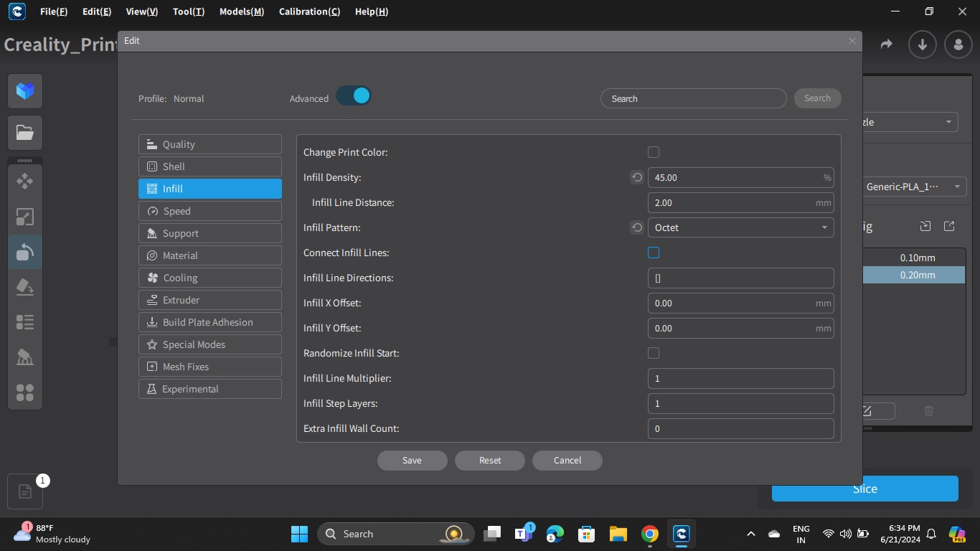Open the Tool menu

(x=189, y=11)
